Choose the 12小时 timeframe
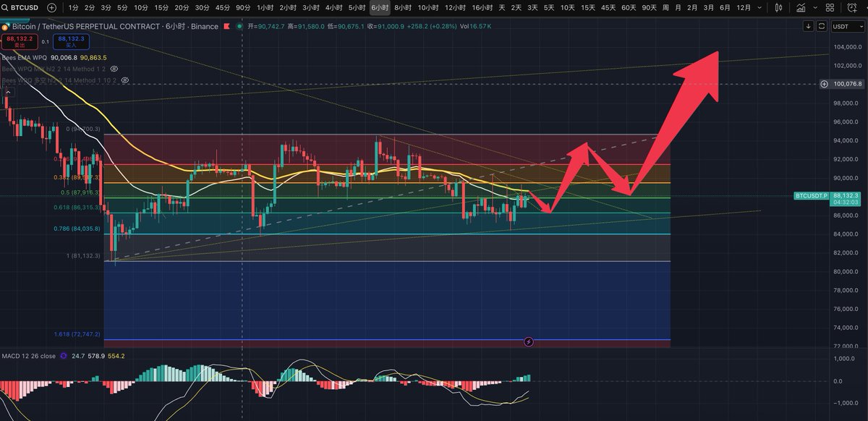868x421 pixels. [455, 8]
